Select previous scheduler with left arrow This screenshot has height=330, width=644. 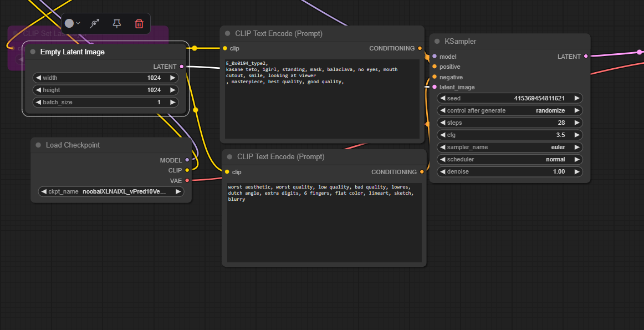tap(442, 159)
